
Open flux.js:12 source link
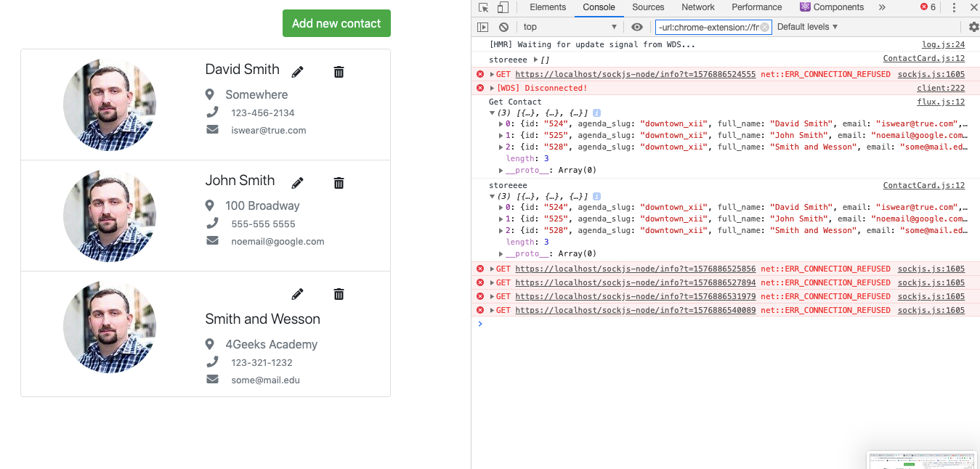click(x=941, y=102)
